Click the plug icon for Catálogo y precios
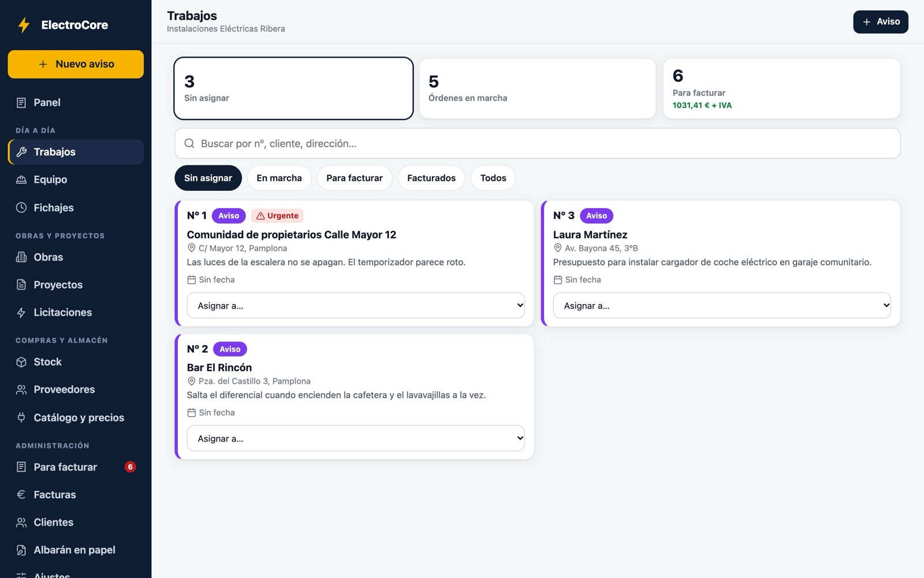This screenshot has width=924, height=578. click(x=21, y=417)
